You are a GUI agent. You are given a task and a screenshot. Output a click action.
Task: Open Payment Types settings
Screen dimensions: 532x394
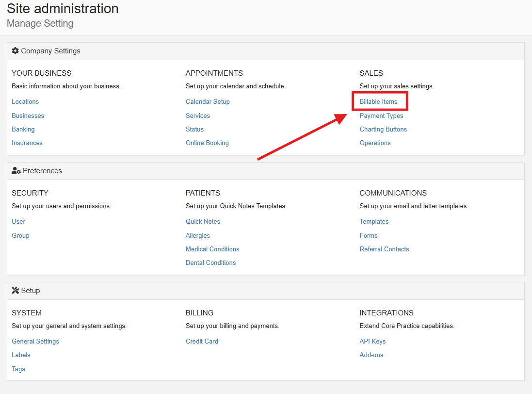pos(381,115)
